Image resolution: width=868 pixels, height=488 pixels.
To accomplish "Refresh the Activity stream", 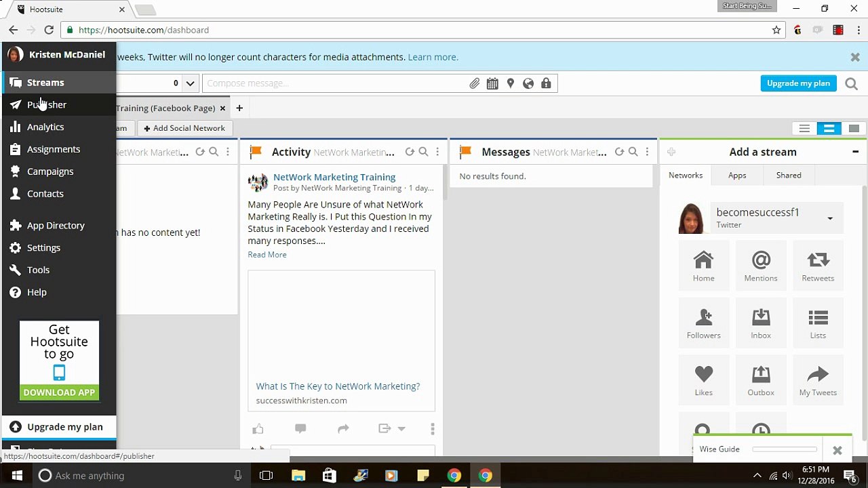I will click(x=410, y=152).
